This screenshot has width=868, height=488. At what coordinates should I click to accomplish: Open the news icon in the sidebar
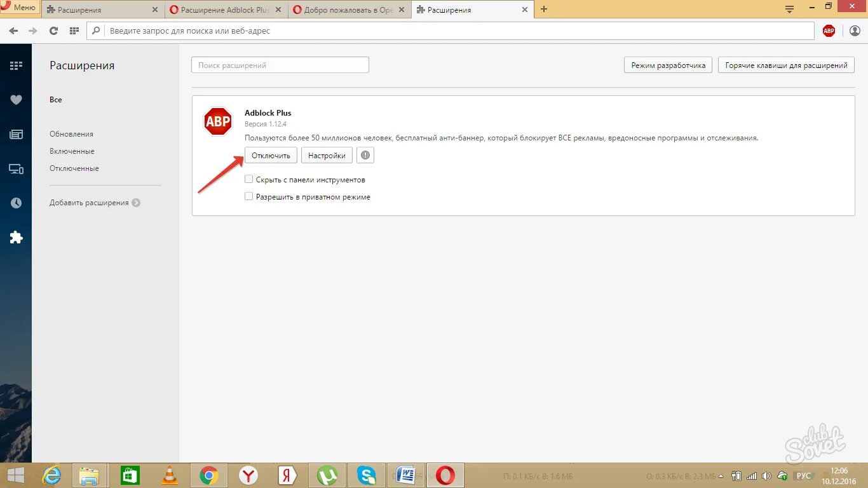16,134
